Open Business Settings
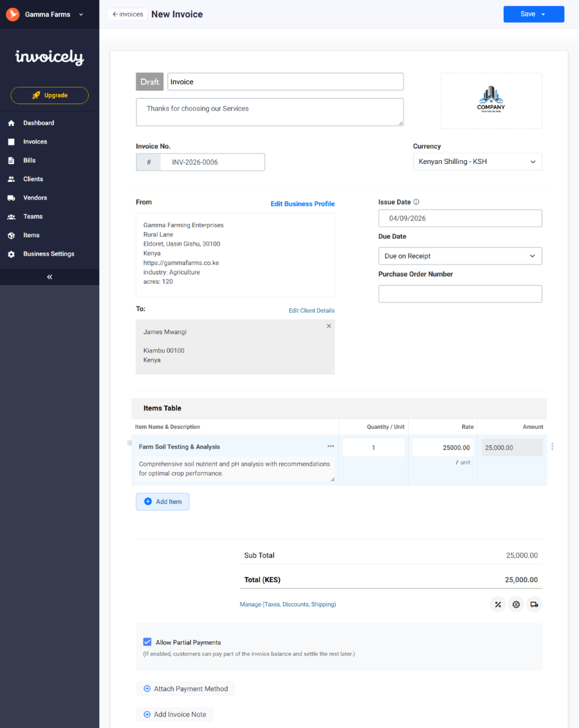Image resolution: width=579 pixels, height=728 pixels. coord(50,254)
